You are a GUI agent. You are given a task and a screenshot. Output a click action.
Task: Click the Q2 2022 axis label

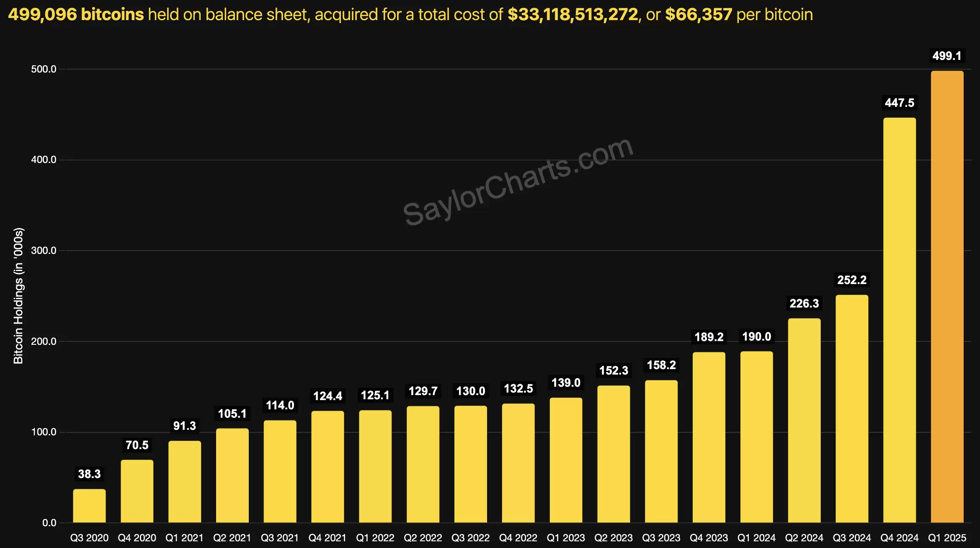tap(423, 538)
